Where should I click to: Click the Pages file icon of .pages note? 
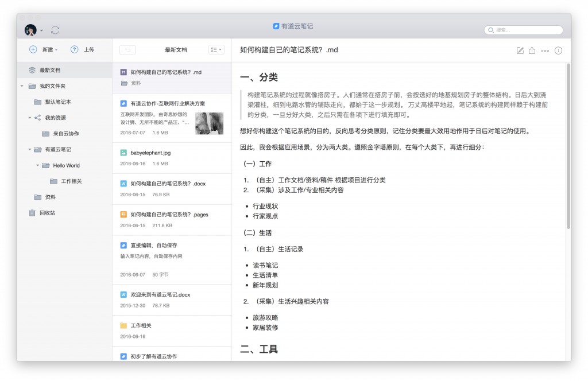123,215
